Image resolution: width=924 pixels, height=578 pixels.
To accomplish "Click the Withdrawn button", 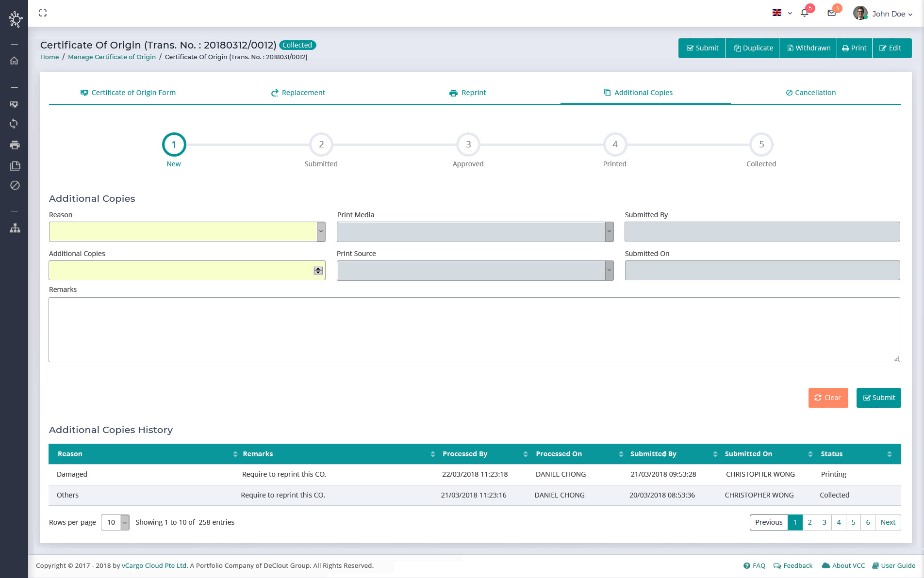I will (808, 48).
